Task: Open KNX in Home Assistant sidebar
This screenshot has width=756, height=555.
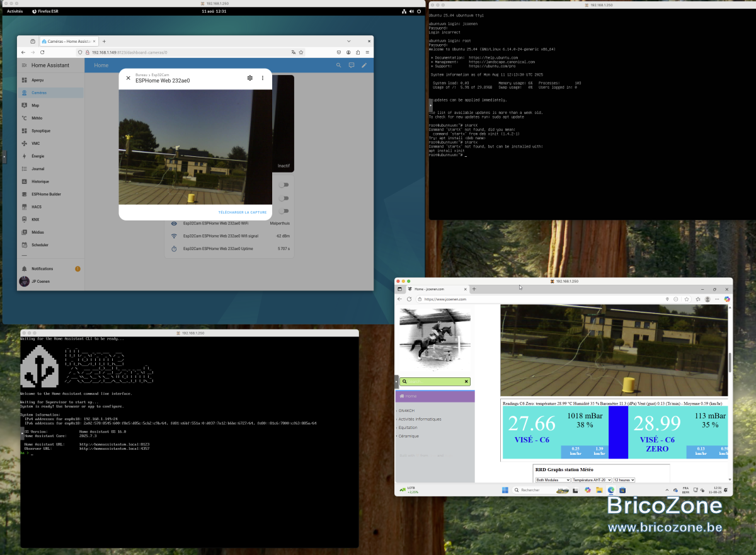Action: (x=50, y=219)
